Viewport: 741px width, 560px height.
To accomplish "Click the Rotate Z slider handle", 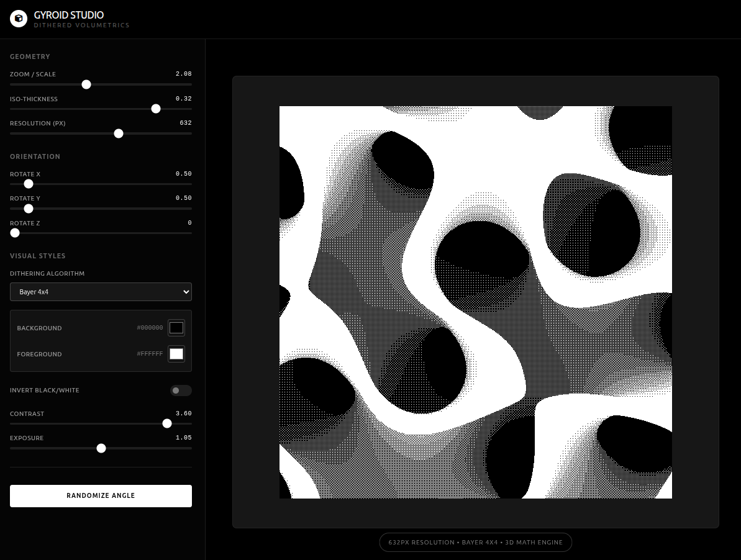I will (15, 233).
